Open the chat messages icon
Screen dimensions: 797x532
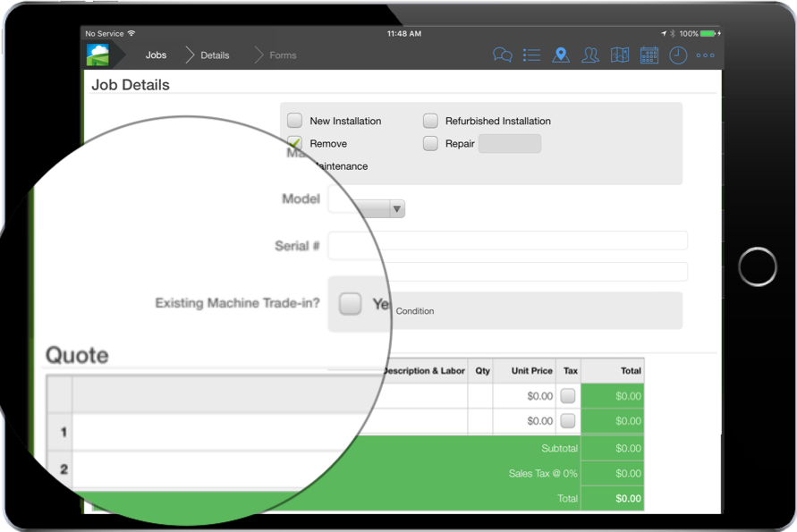[x=502, y=55]
